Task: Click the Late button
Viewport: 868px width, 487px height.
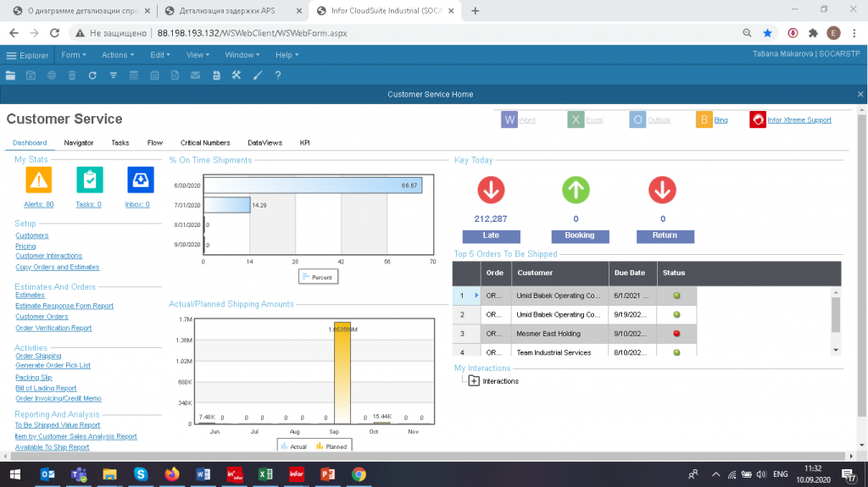Action: (491, 236)
